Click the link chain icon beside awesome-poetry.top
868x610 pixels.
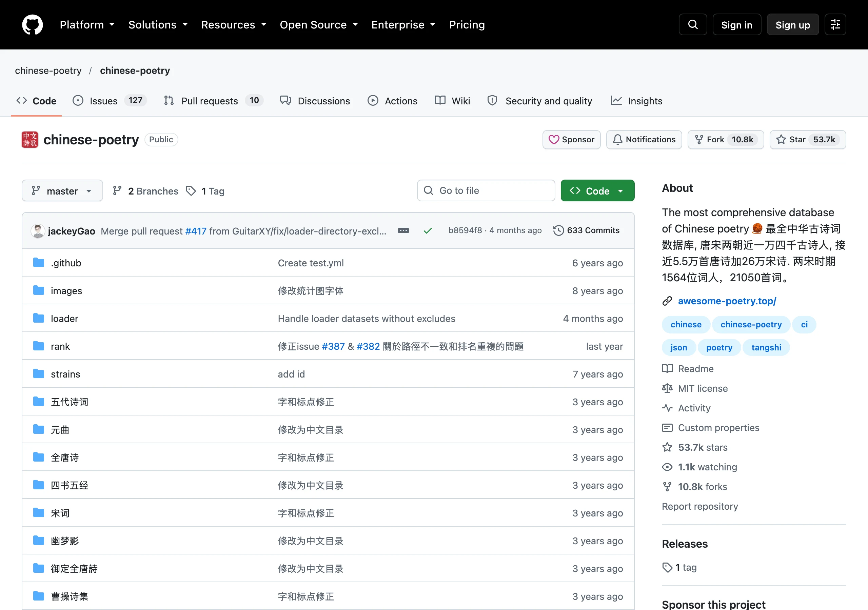pyautogui.click(x=667, y=301)
